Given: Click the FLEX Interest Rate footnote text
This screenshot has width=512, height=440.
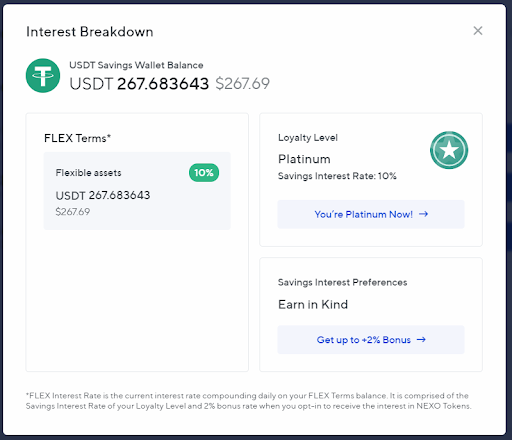Looking at the screenshot, I should coord(249,401).
